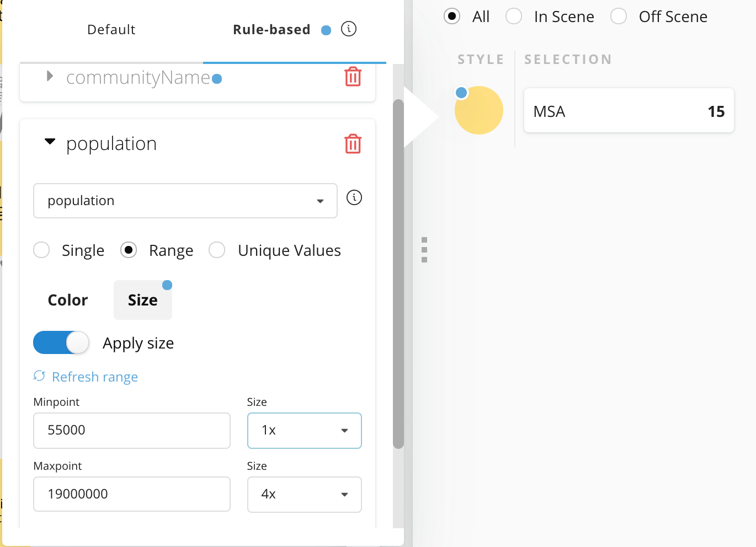This screenshot has height=547, width=756.
Task: Switch to the Default tab
Action: (111, 30)
